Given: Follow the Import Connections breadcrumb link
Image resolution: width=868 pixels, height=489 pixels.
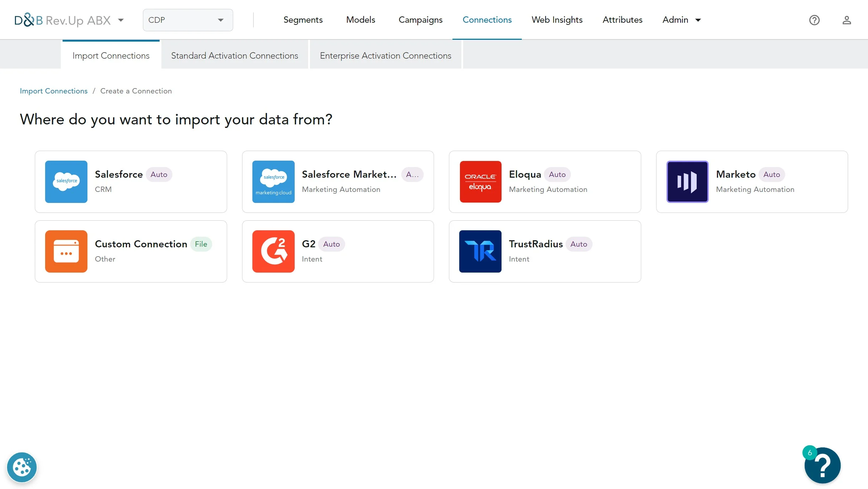Looking at the screenshot, I should (x=54, y=91).
